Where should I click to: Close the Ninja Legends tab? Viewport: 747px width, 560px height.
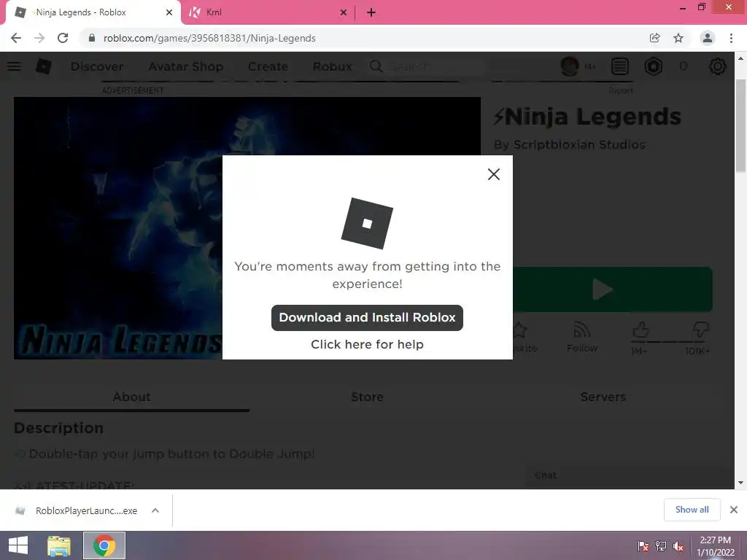[x=169, y=12]
